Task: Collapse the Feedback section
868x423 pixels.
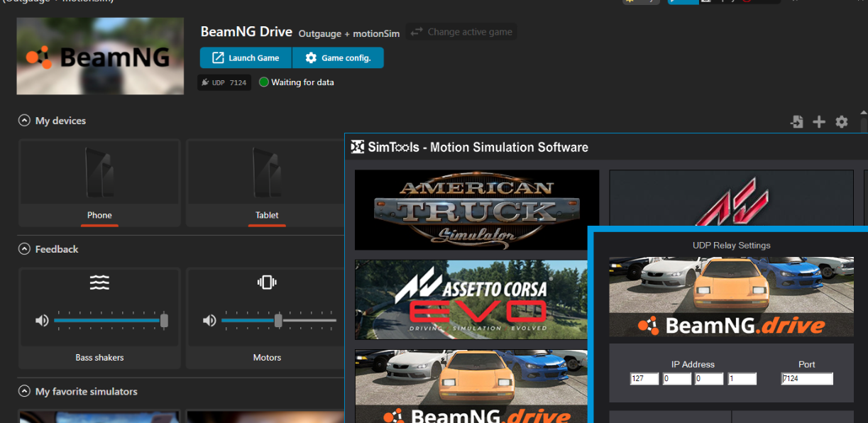Action: pos(24,249)
